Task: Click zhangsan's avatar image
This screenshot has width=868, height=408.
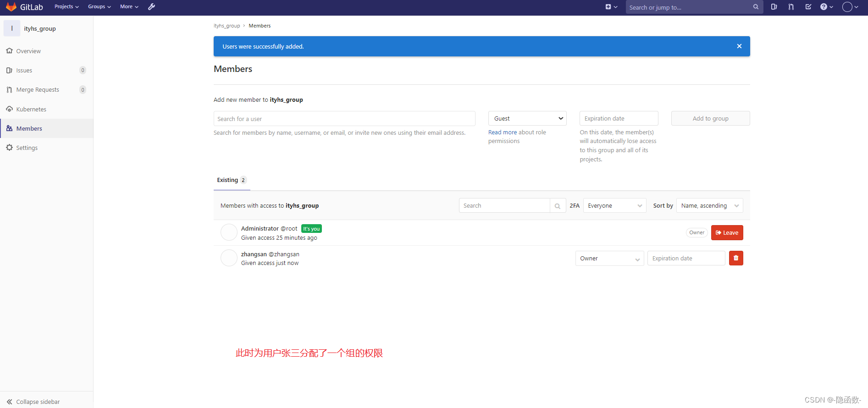Action: (x=229, y=258)
